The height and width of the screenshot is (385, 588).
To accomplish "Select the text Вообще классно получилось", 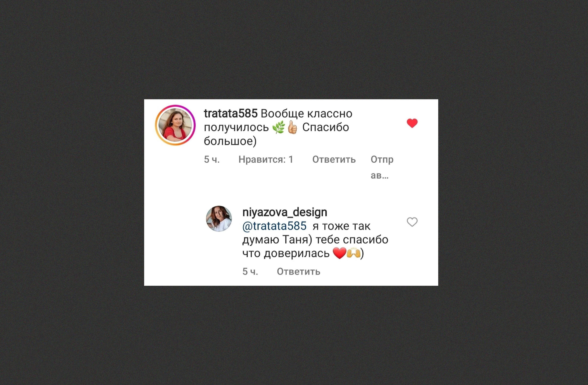I will click(x=278, y=120).
